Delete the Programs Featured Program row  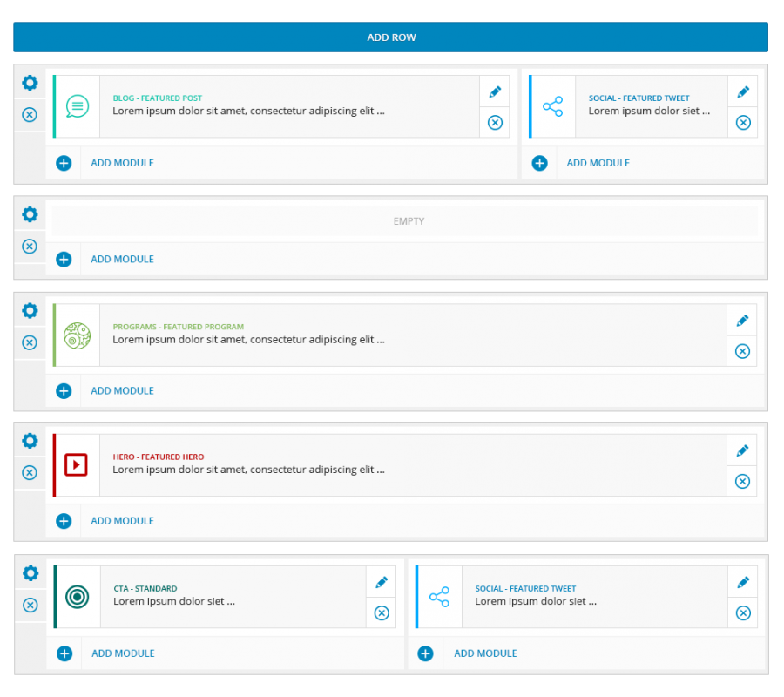30,342
